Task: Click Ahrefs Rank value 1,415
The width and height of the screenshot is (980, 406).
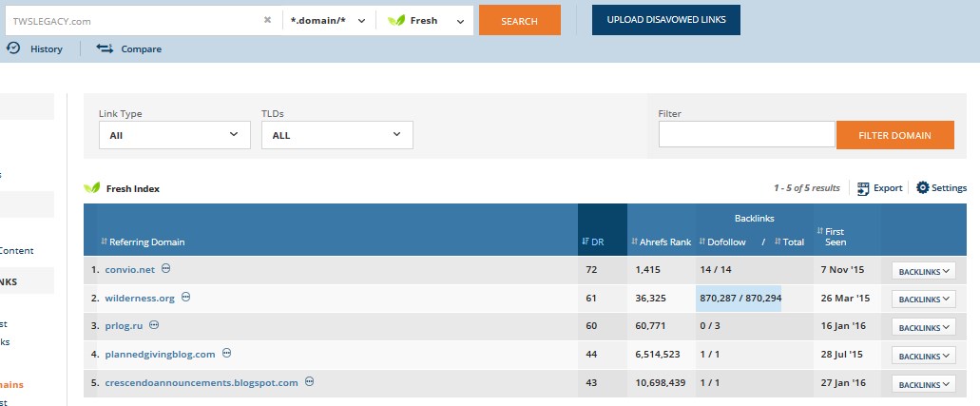Action: pyautogui.click(x=647, y=270)
